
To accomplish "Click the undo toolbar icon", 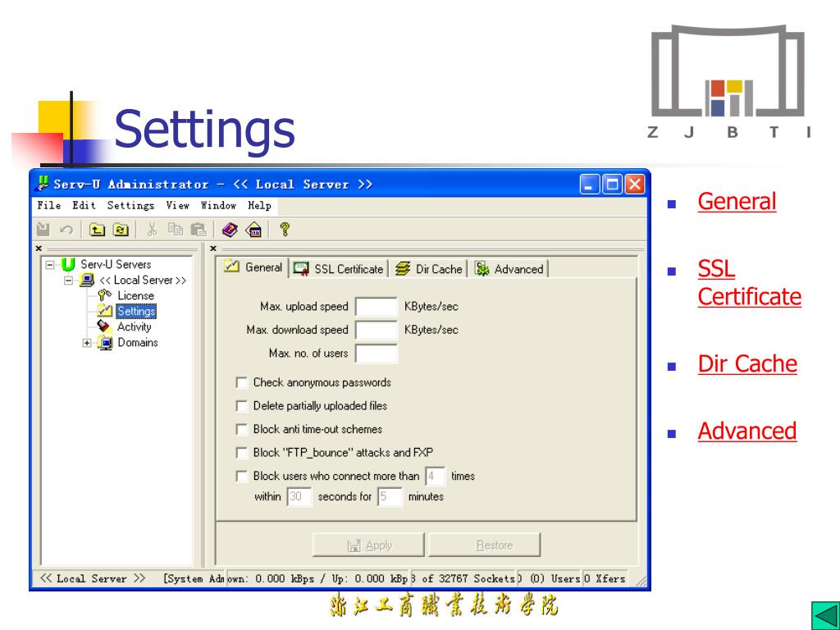I will click(x=66, y=230).
